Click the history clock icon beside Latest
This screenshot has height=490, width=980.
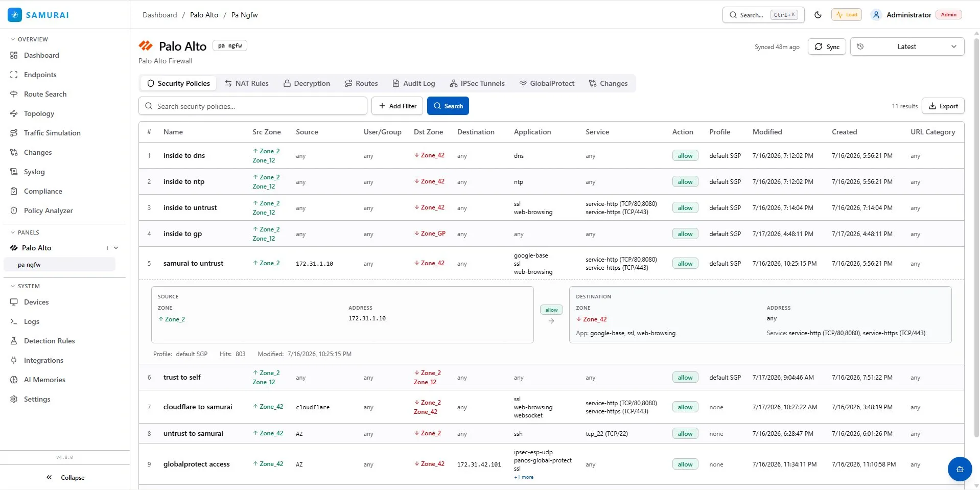(860, 46)
